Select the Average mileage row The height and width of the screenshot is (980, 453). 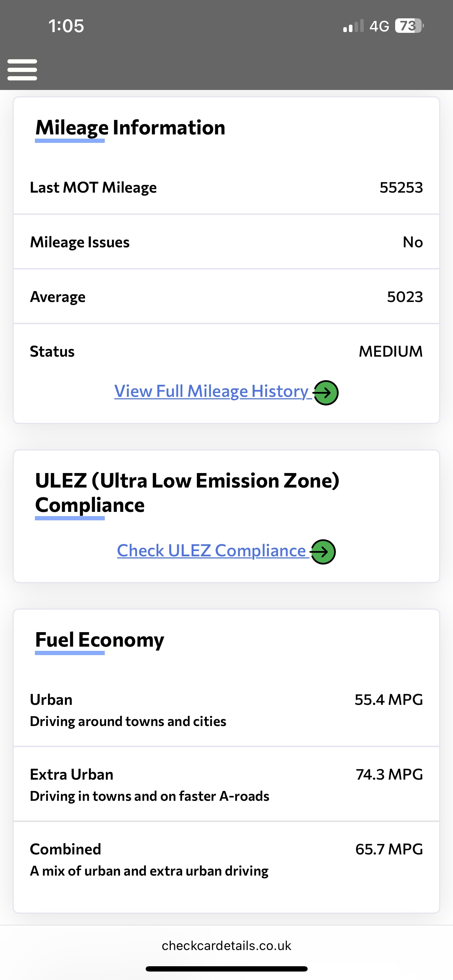226,297
